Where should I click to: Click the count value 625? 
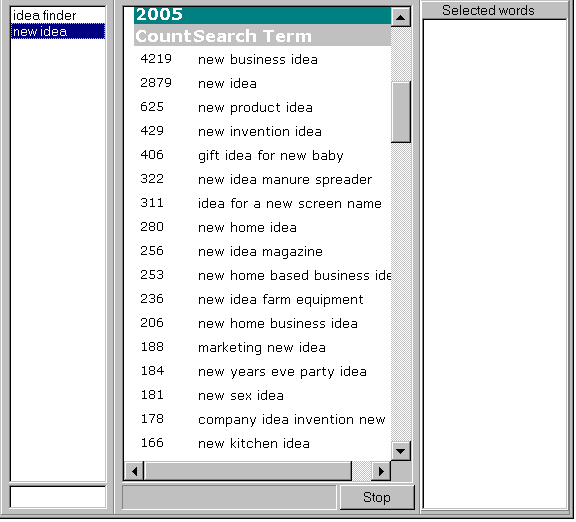point(152,107)
